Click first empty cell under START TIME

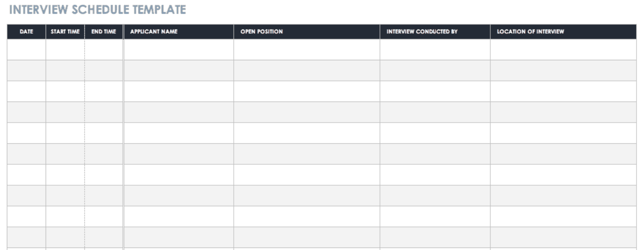pos(65,50)
